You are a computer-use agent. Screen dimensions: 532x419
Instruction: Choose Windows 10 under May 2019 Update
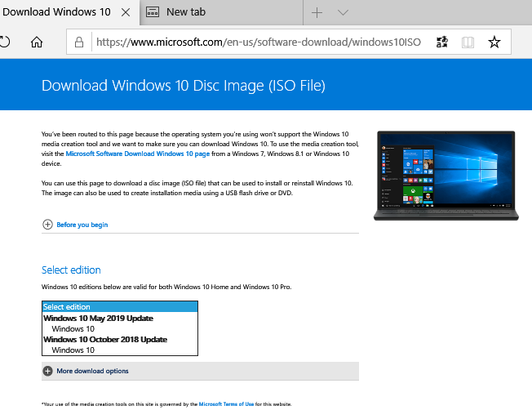[73, 329]
